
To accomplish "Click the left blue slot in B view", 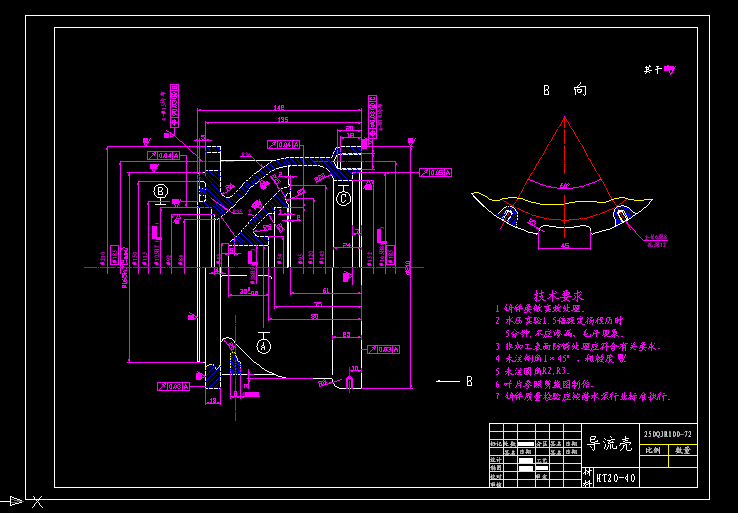I will tap(509, 215).
